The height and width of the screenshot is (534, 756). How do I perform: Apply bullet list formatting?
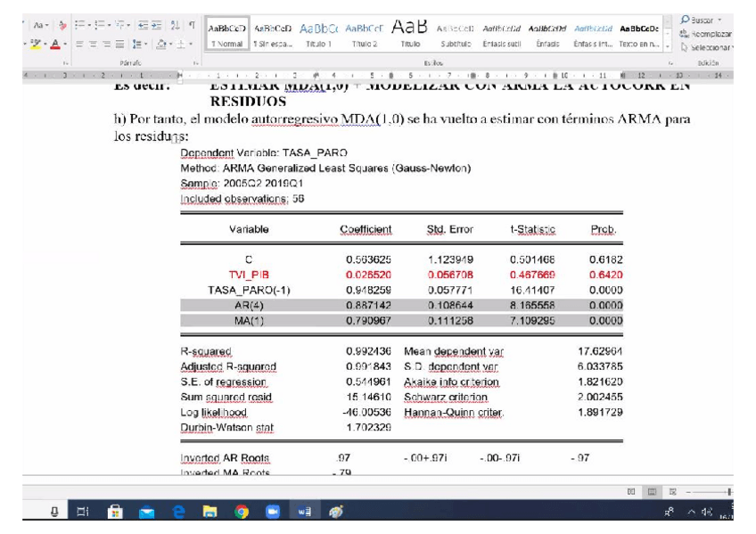pyautogui.click(x=79, y=25)
